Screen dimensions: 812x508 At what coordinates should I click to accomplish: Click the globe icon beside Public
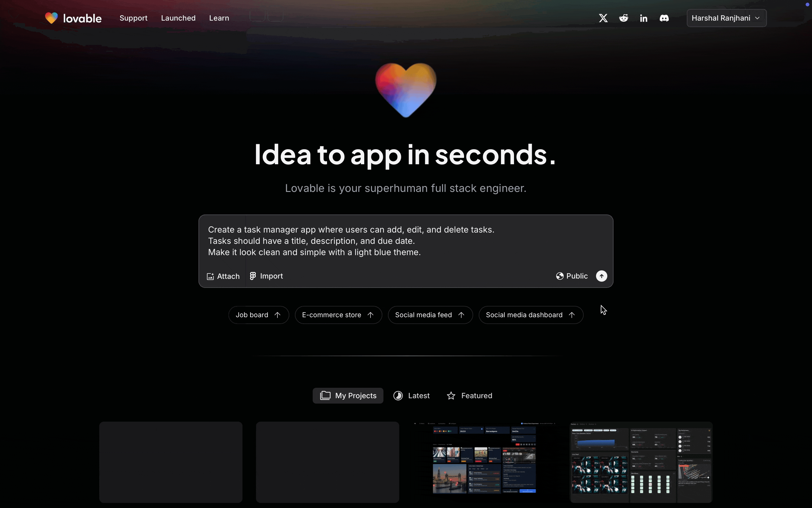(x=560, y=276)
